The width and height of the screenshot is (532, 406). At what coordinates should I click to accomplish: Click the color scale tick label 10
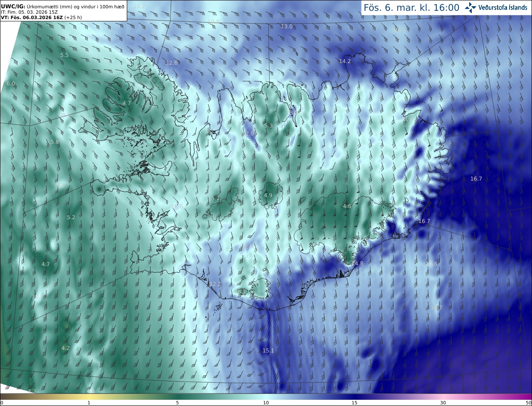click(266, 403)
